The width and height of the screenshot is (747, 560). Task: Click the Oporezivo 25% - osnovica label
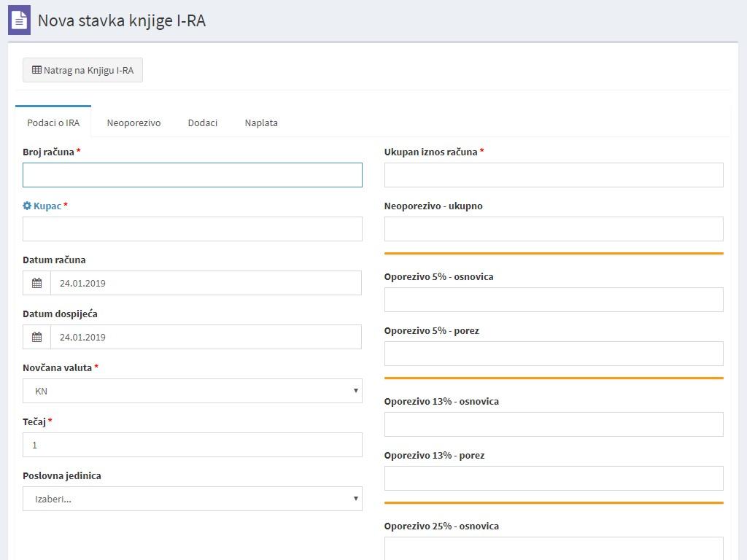(x=441, y=526)
